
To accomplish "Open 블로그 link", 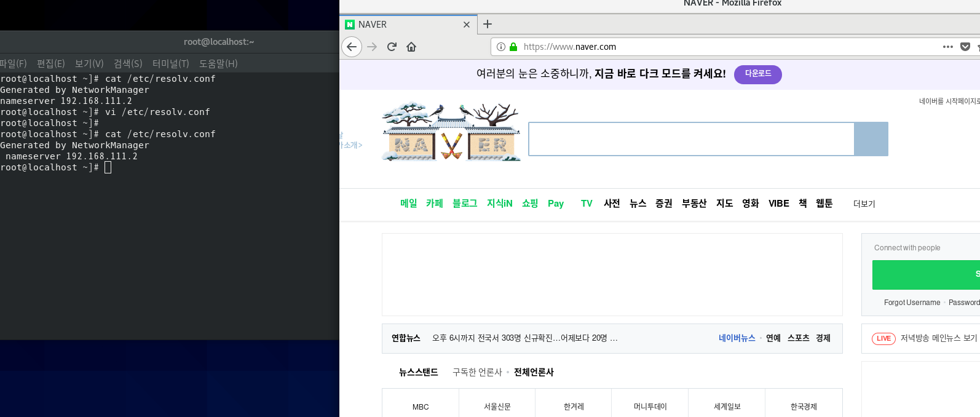I will click(x=465, y=204).
